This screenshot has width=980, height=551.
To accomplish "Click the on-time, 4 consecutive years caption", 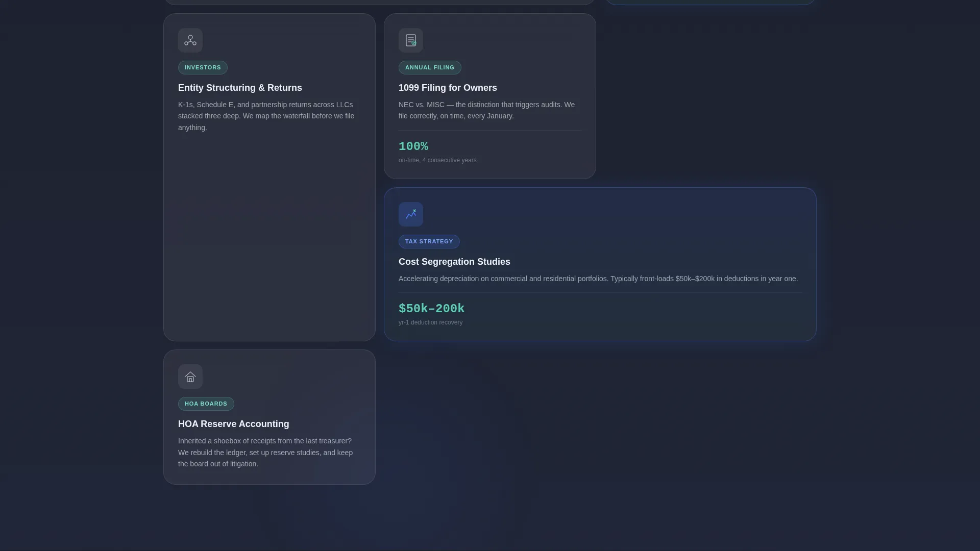I will click(x=437, y=160).
